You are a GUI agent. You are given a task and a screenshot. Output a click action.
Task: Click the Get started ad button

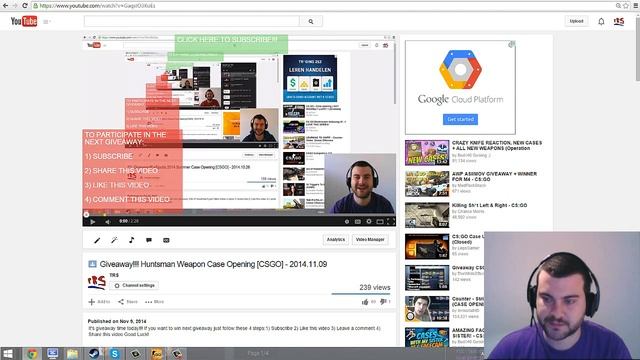[460, 119]
